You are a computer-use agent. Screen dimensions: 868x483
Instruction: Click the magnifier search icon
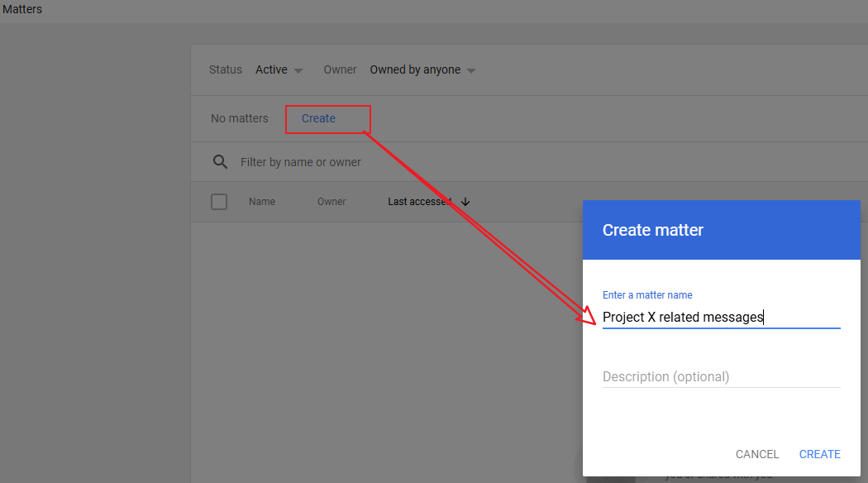coord(220,162)
